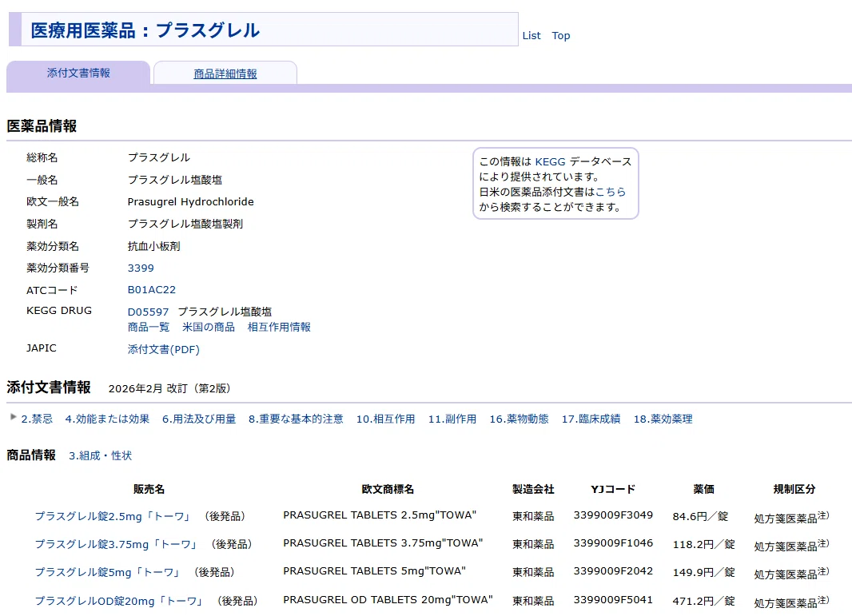Image resolution: width=852 pixels, height=616 pixels.
Task: Switch to the 商品詳細情報 tab
Action: (225, 74)
